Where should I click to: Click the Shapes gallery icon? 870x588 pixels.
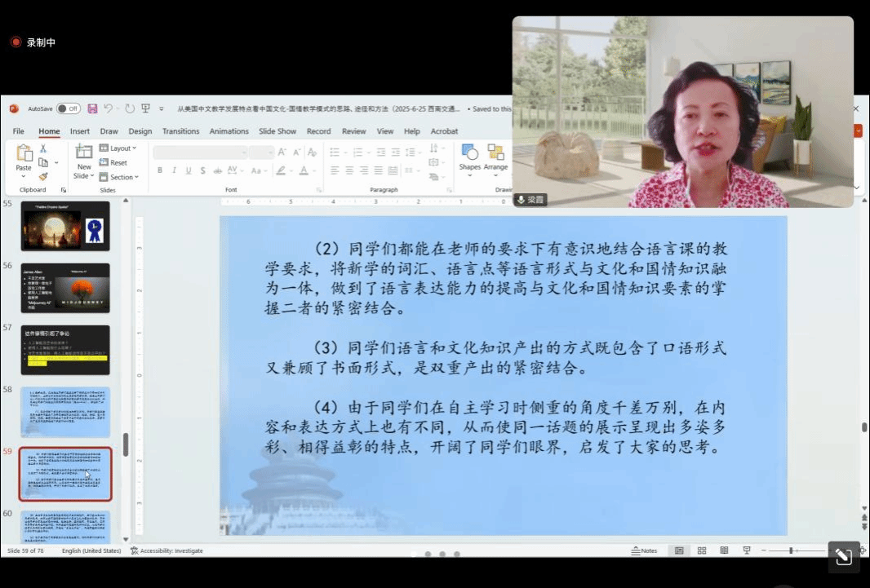pyautogui.click(x=469, y=152)
